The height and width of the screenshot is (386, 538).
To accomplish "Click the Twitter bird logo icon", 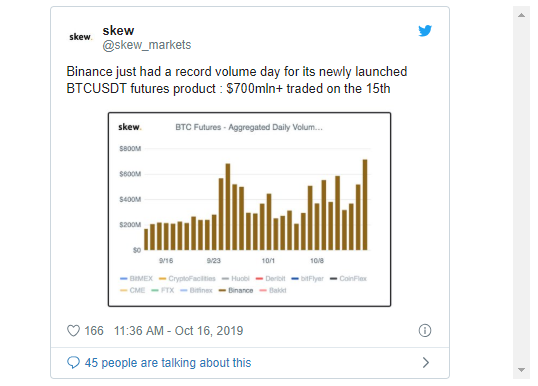I will (x=425, y=31).
